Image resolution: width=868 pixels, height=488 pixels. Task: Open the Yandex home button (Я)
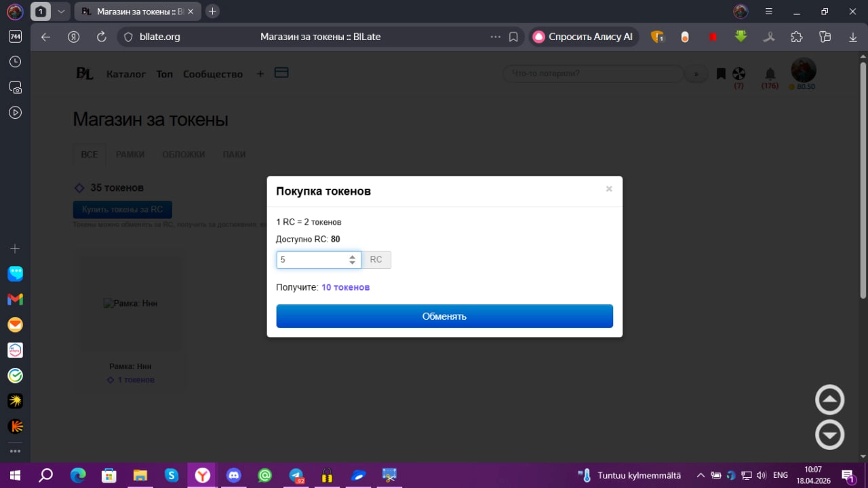[x=74, y=37]
